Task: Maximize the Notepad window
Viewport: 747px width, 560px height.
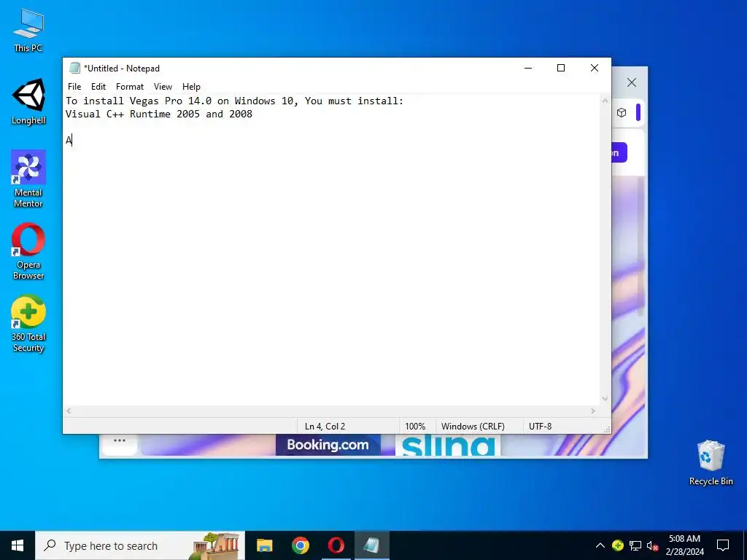Action: pyautogui.click(x=561, y=68)
